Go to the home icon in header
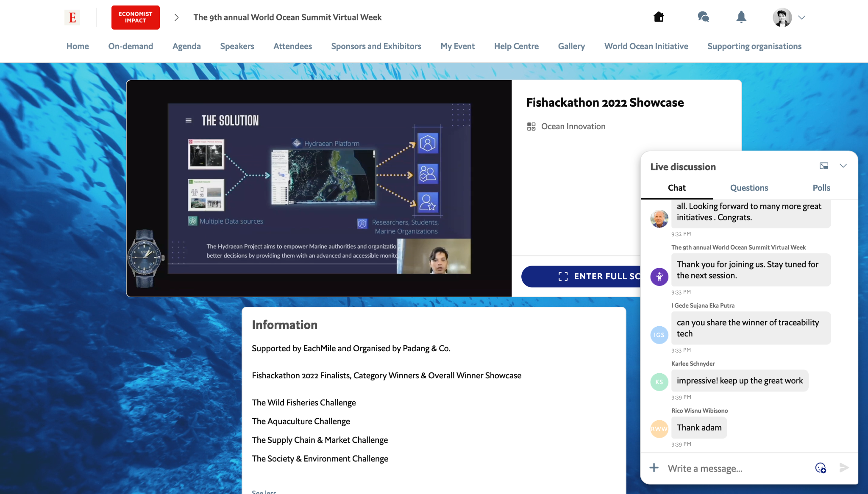Screen dimensions: 868x494 click(659, 17)
